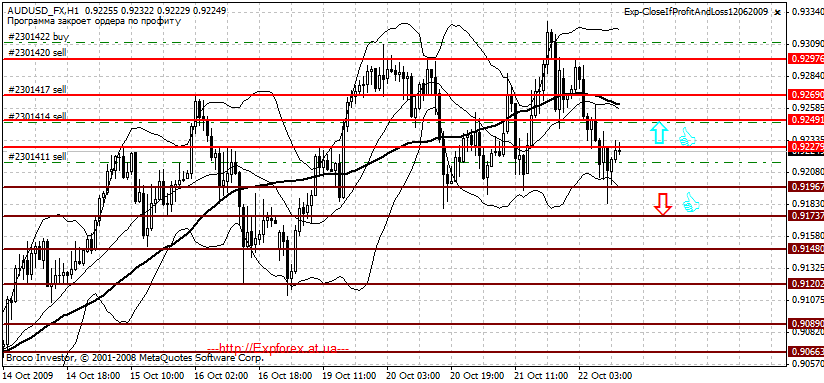Click the thumbs-up icon beside the up arrow
Screen dimensions: 824x383
(x=687, y=137)
